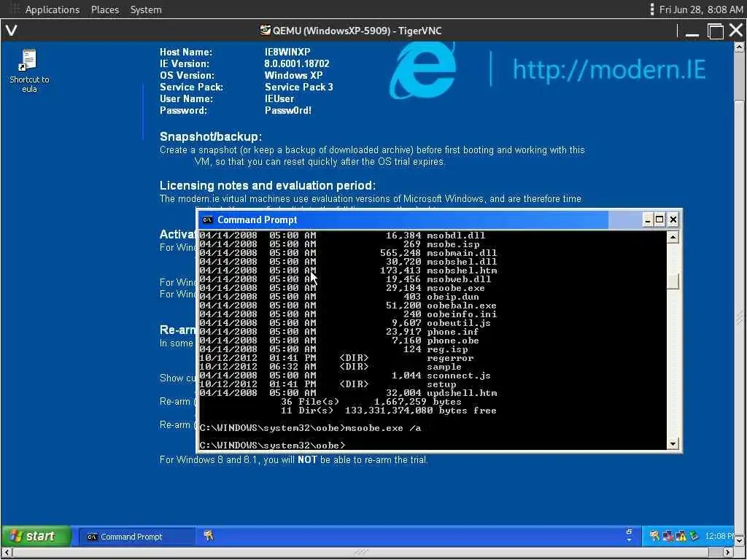747x560 pixels.
Task: Click the msobshel.htm file name
Action: pos(462,271)
